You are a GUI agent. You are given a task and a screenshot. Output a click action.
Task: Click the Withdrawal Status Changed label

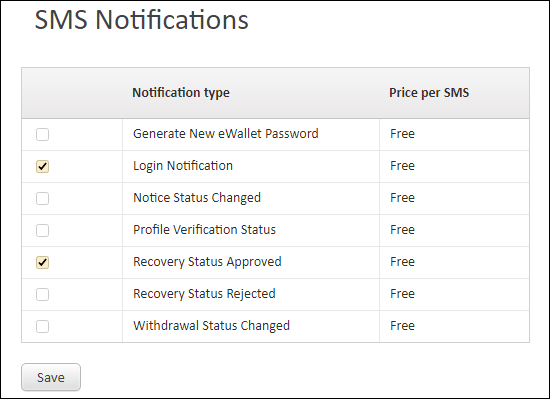pos(212,326)
